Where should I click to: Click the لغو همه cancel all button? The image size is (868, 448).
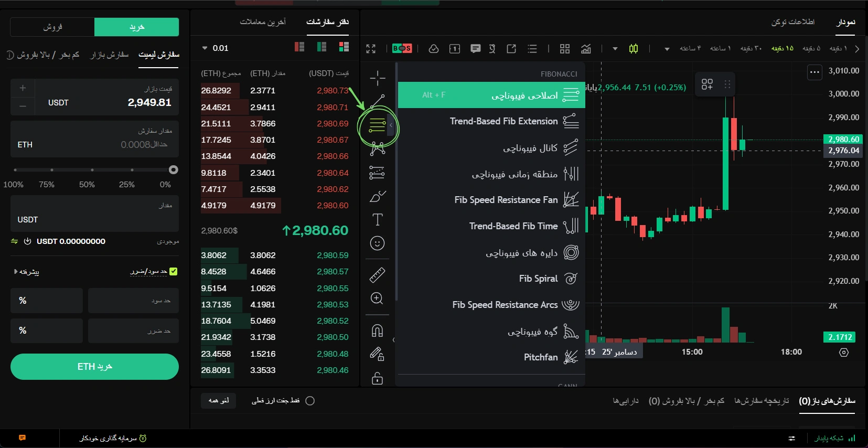tap(219, 401)
